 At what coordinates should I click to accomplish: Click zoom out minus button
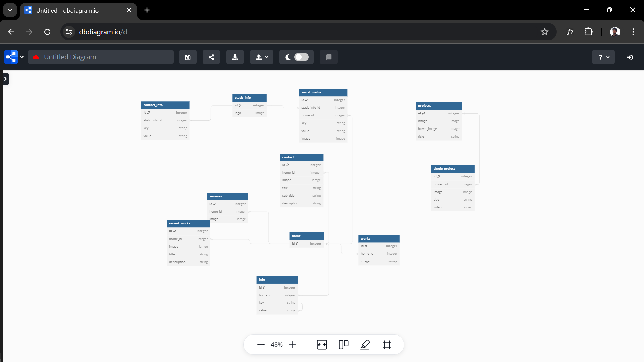click(261, 345)
